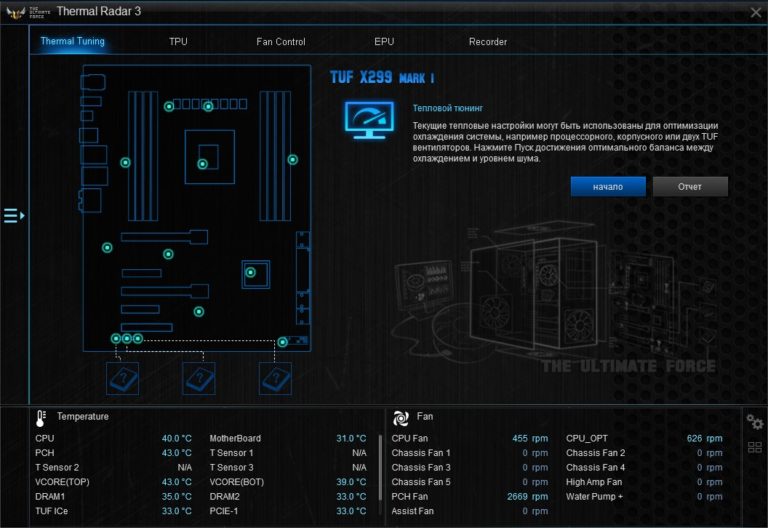Click the Chassis Fan 5 label
Screen dimensions: 768x528
pos(421,482)
